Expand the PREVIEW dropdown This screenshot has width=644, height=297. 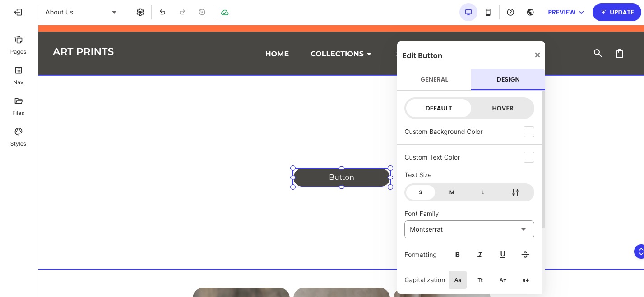566,12
